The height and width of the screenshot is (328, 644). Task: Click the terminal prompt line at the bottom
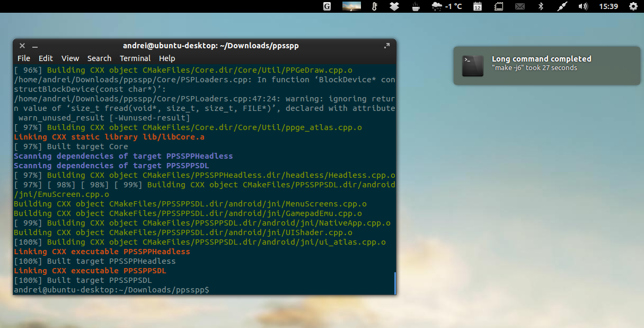[112, 290]
